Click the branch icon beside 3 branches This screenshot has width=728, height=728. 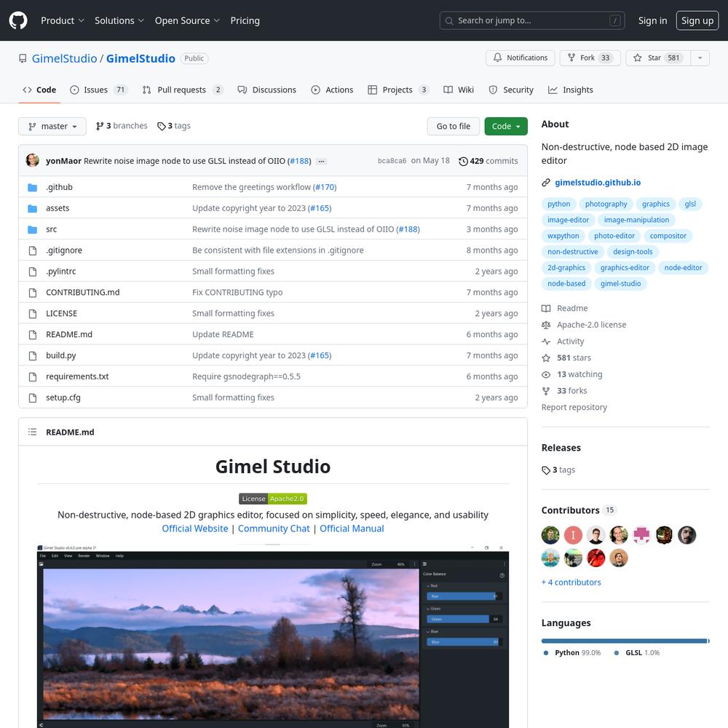pos(99,126)
